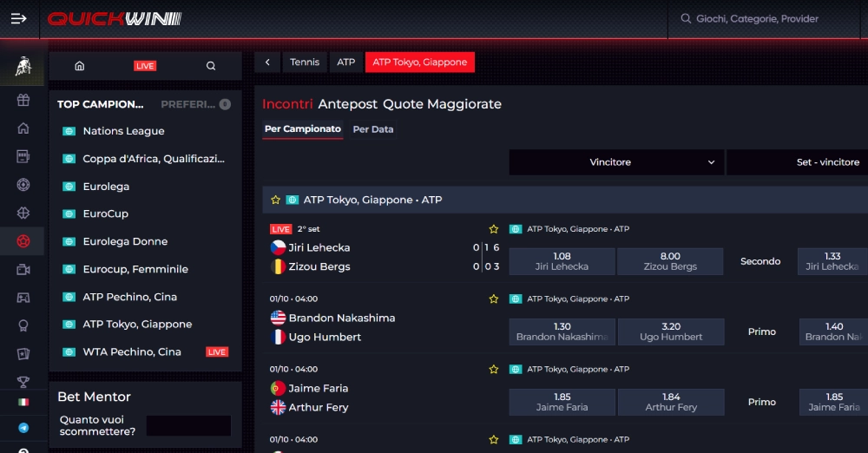Open the game controller sidebar icon
The height and width of the screenshot is (453, 868).
tap(23, 298)
